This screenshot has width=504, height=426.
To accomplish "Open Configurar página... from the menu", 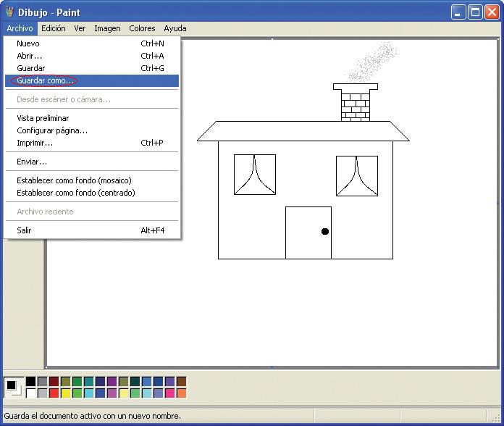I will 92,130.
